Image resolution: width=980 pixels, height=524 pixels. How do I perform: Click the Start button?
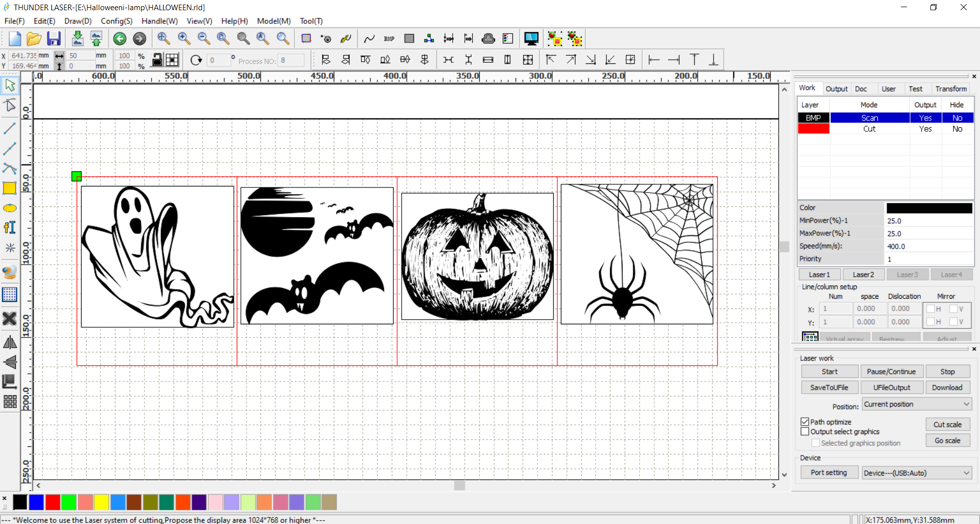click(829, 372)
